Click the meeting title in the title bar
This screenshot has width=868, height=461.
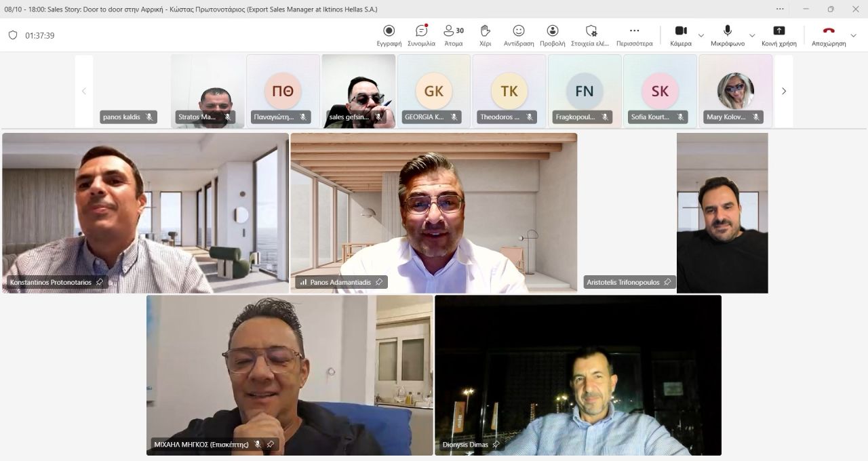(191, 9)
